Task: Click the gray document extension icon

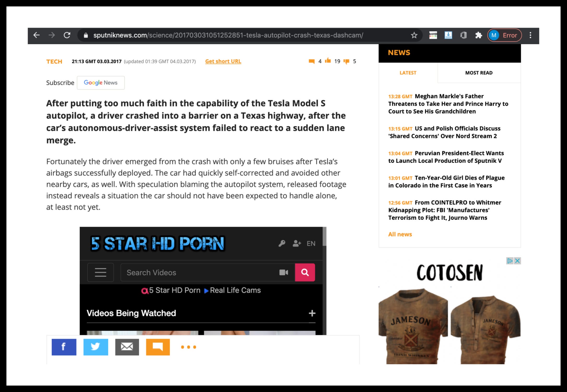Action: tap(464, 35)
